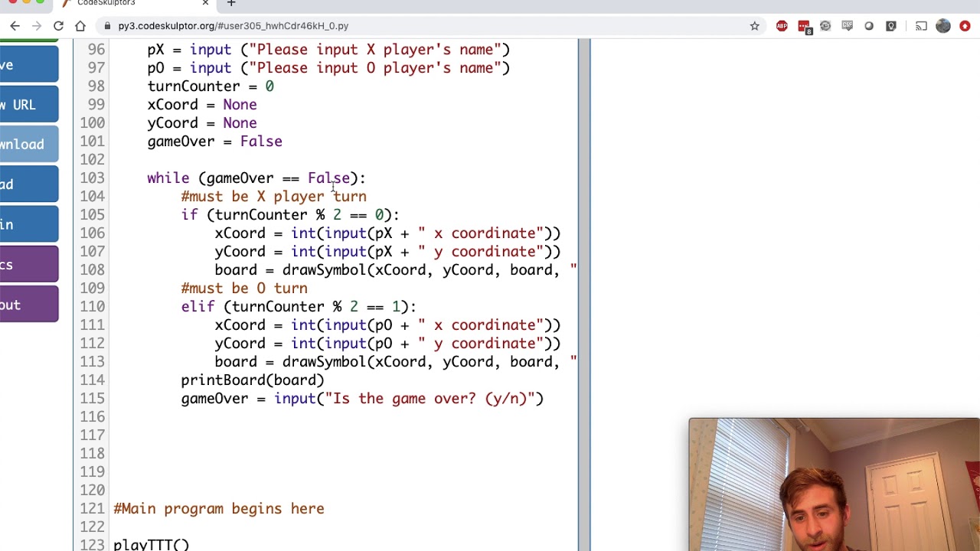Image resolution: width=980 pixels, height=551 pixels.
Task: Click line 112 yCoord pO input statement
Action: (x=387, y=344)
